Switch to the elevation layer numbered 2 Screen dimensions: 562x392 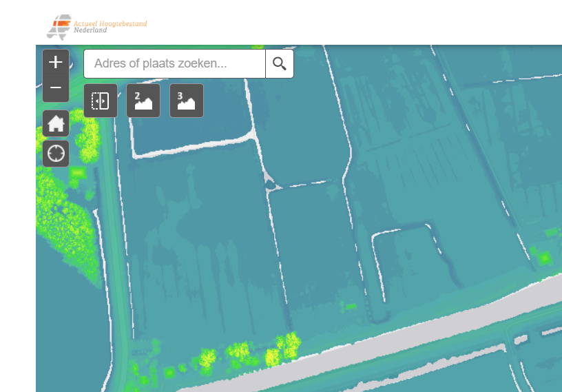pyautogui.click(x=143, y=101)
